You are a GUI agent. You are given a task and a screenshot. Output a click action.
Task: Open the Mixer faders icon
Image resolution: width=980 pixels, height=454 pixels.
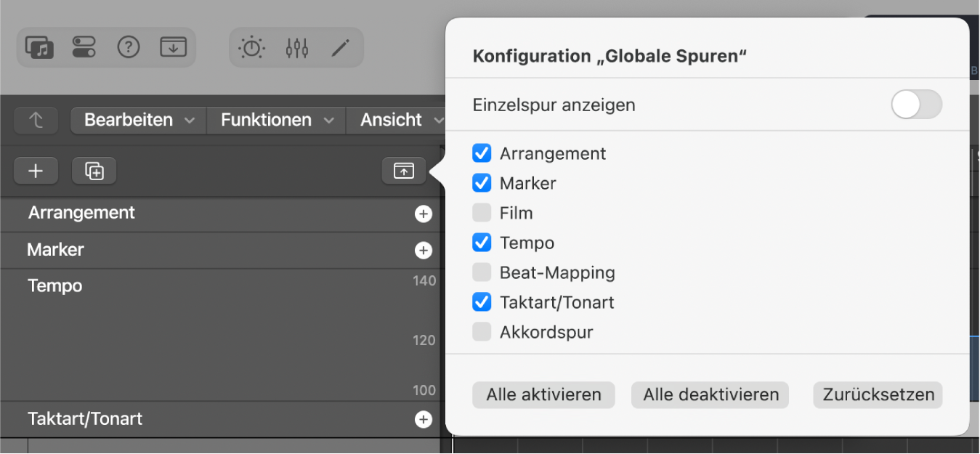point(297,48)
